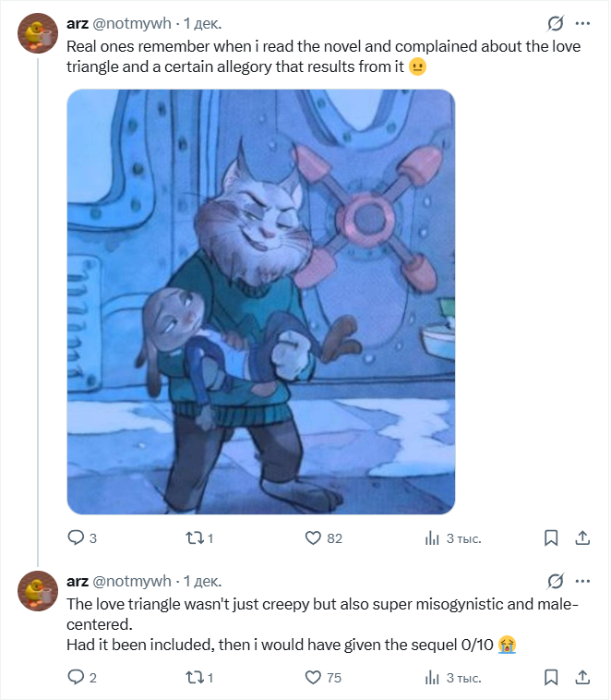Reply to the first tweet
The width and height of the screenshot is (611, 700).
tap(78, 537)
